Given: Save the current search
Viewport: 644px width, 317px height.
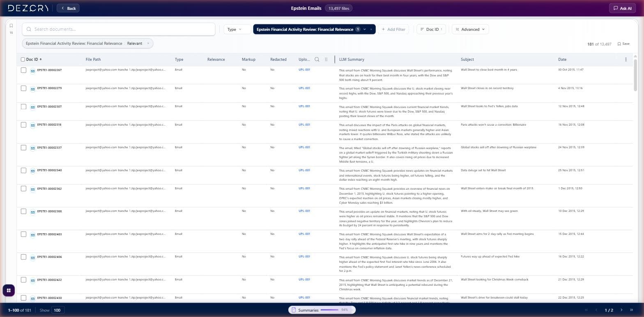Looking at the screenshot, I should click(623, 44).
